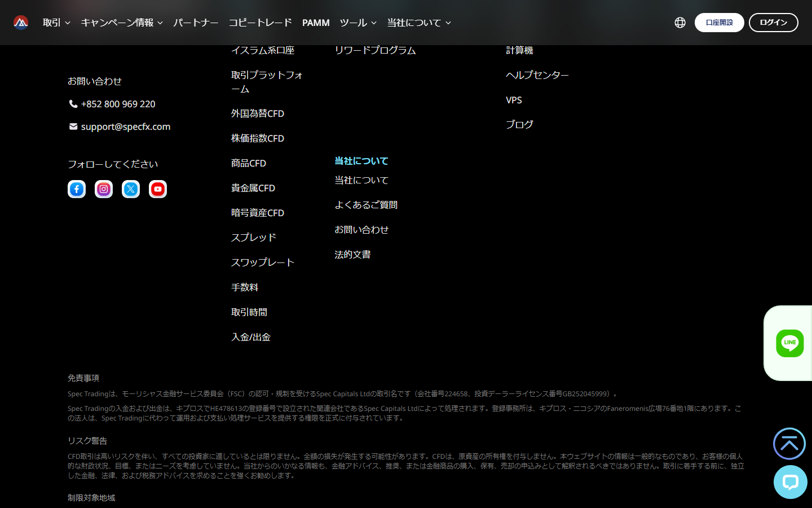This screenshot has height=508, width=812.
Task: Open パートナー in the top navigation
Action: 196,23
